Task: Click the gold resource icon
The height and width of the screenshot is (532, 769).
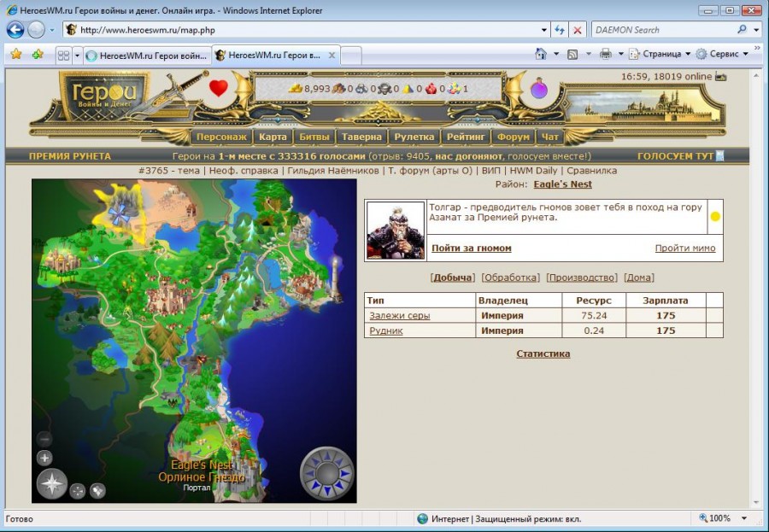Action: click(x=296, y=89)
